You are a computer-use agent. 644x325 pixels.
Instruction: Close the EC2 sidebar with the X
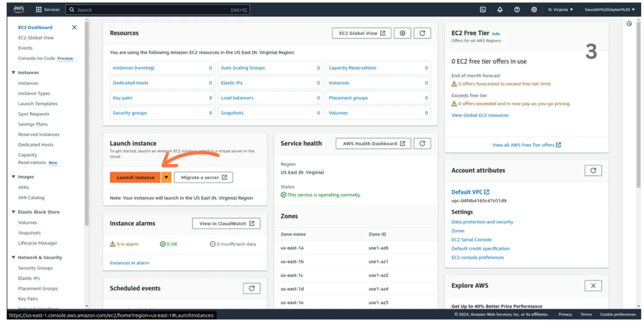74,27
